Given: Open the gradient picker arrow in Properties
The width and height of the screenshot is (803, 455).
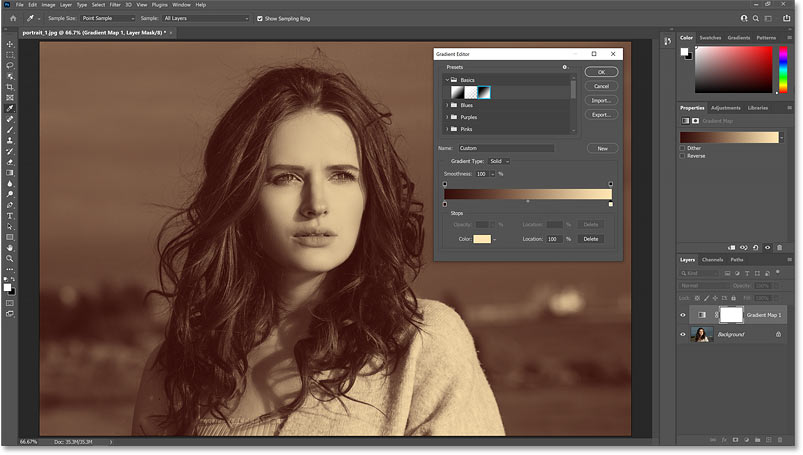Looking at the screenshot, I should (781, 137).
